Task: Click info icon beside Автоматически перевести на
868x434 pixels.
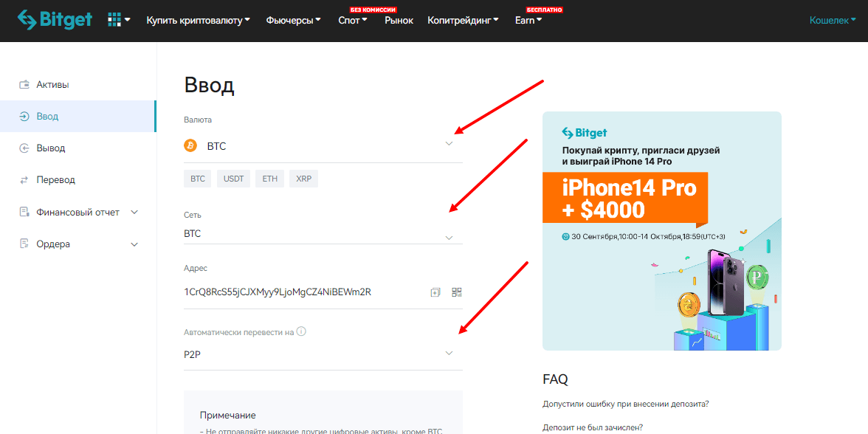Action: pyautogui.click(x=301, y=332)
